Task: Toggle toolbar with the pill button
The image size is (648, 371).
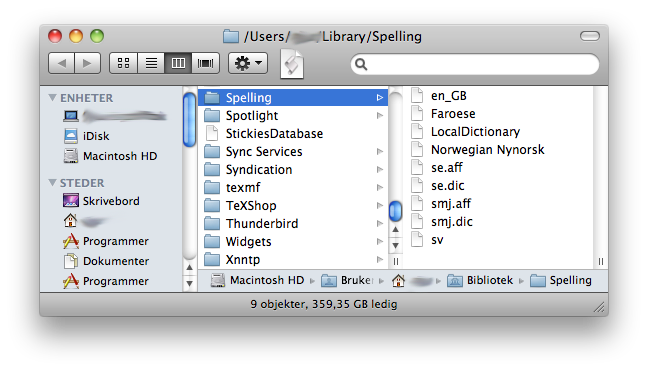Action: tap(590, 36)
